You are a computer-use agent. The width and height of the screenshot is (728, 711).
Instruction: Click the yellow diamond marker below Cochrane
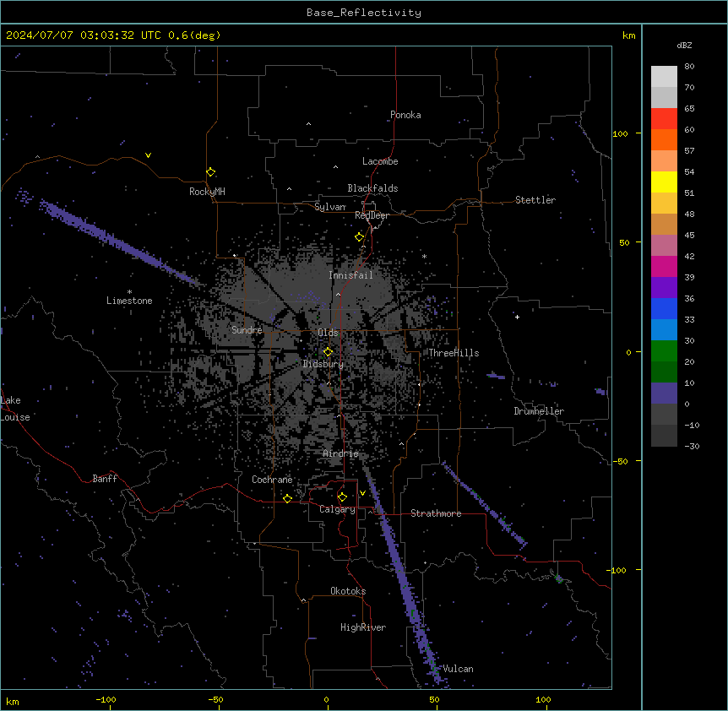[287, 498]
